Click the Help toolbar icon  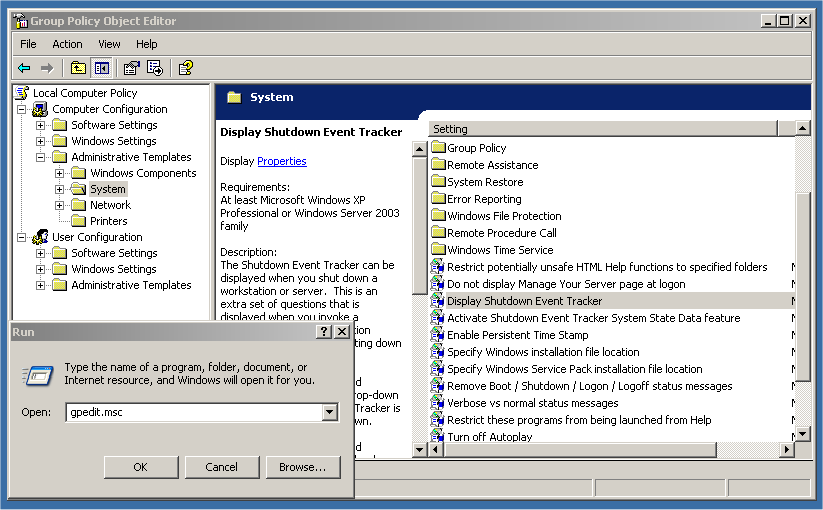pyautogui.click(x=185, y=68)
